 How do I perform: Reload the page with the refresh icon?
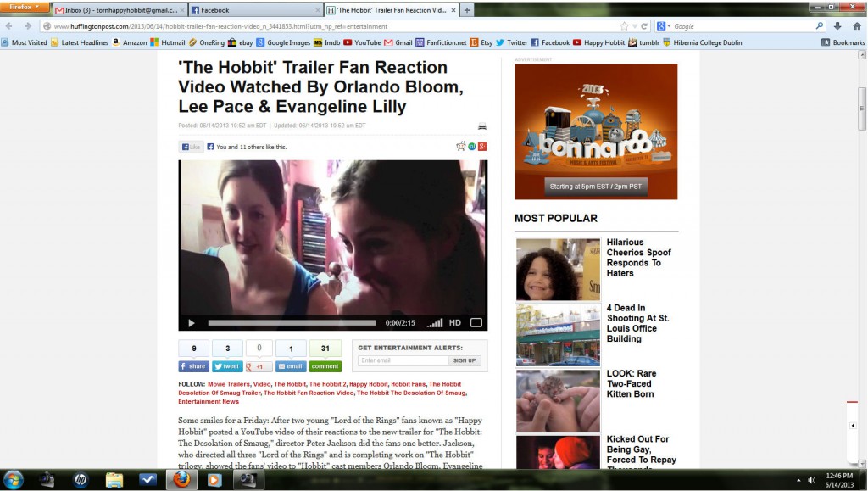pyautogui.click(x=644, y=26)
